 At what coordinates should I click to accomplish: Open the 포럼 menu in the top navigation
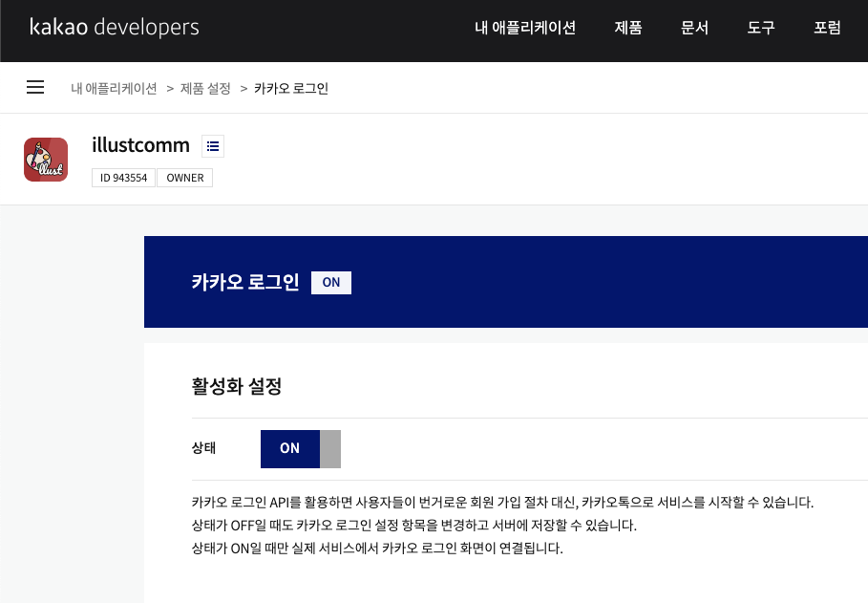coord(828,28)
